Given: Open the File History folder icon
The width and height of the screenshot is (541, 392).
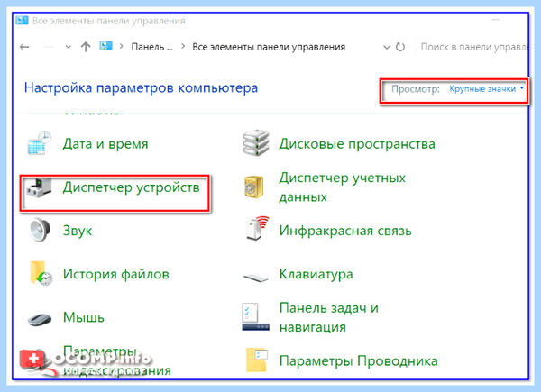Looking at the screenshot, I should [x=41, y=273].
